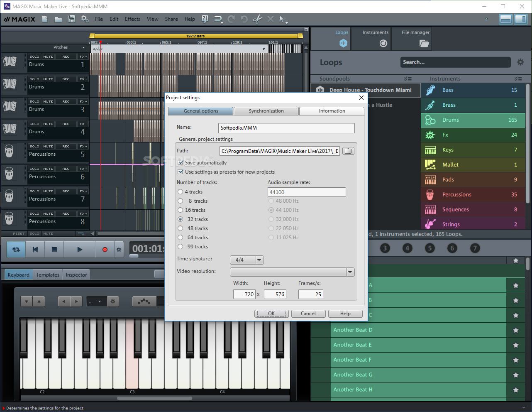Select the 16 tracks radio button

(180, 210)
